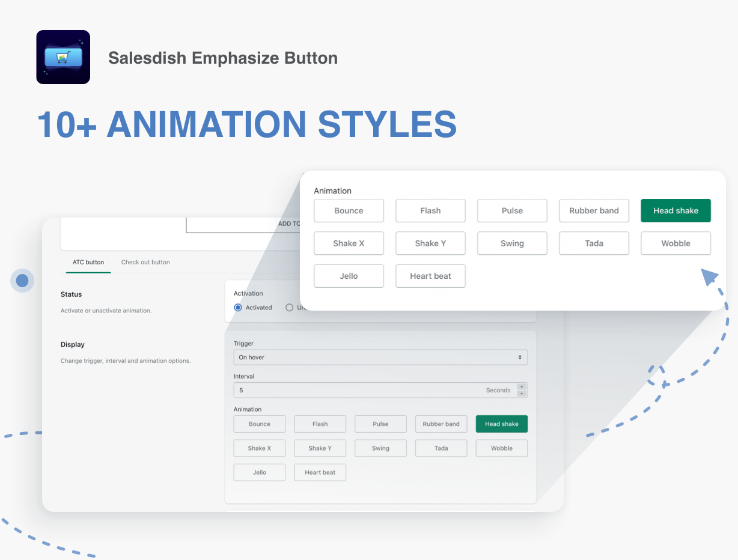Select the Activated radio button
The image size is (738, 560).
(238, 308)
